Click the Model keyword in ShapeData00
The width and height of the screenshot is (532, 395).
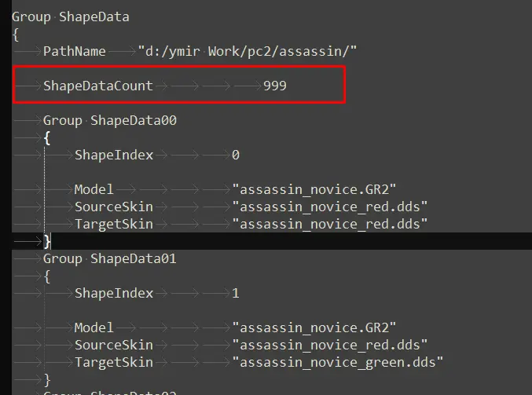(x=94, y=189)
